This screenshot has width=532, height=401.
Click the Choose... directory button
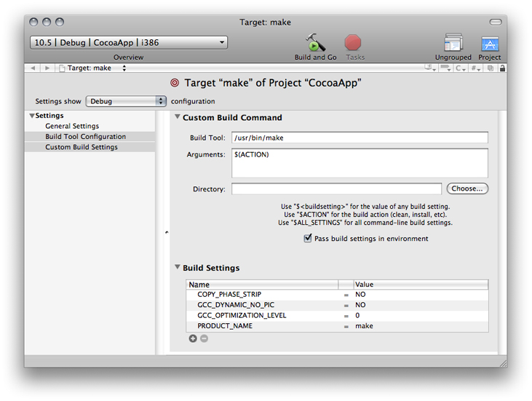click(467, 188)
